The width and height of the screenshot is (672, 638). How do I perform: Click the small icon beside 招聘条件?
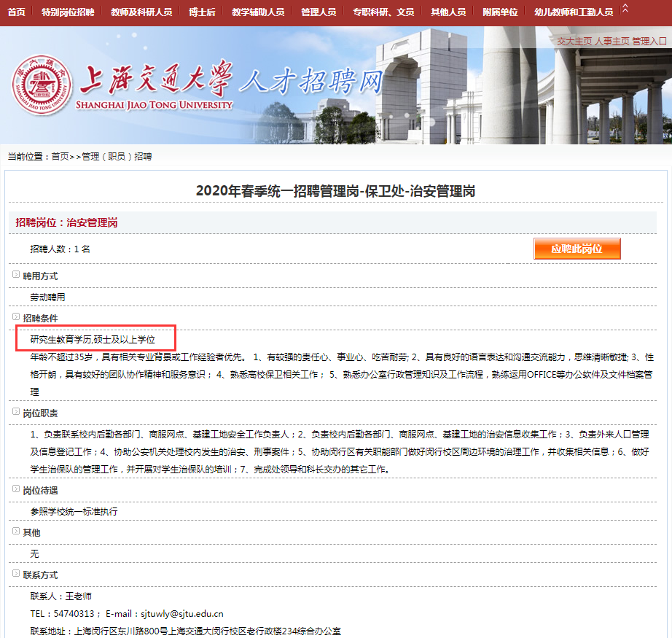click(x=16, y=317)
